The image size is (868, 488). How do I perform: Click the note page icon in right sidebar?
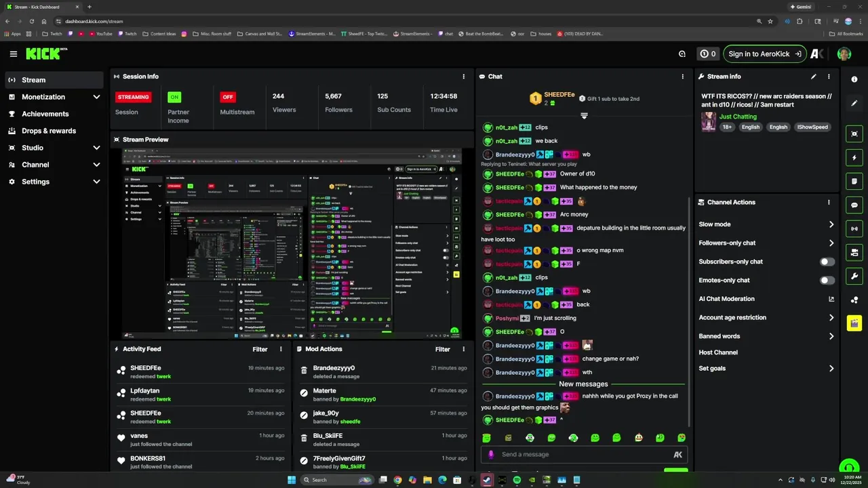point(854,181)
